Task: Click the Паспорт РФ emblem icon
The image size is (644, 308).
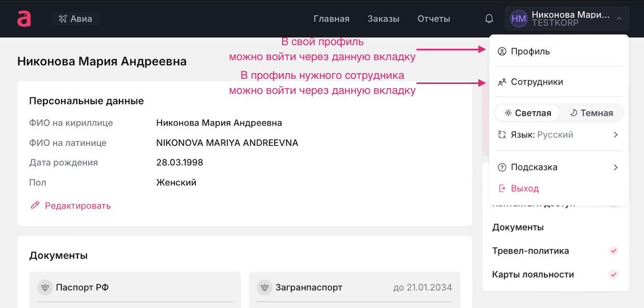Action: (44, 287)
